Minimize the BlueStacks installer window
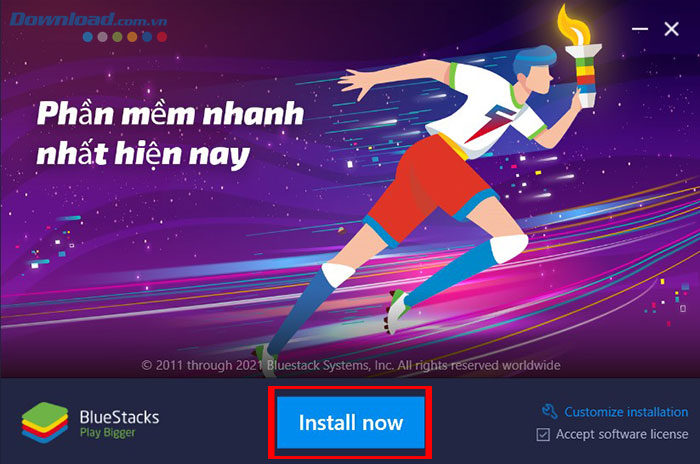The height and width of the screenshot is (464, 700). tap(640, 29)
